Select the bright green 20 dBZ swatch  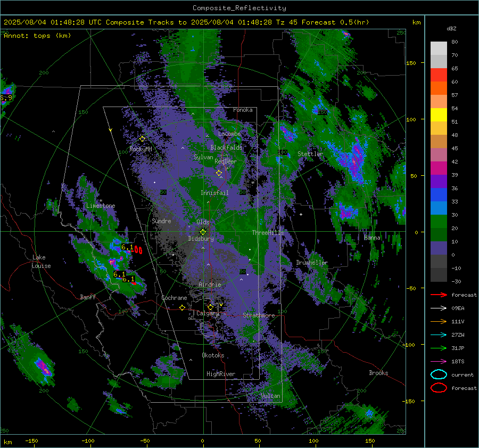pyautogui.click(x=439, y=222)
